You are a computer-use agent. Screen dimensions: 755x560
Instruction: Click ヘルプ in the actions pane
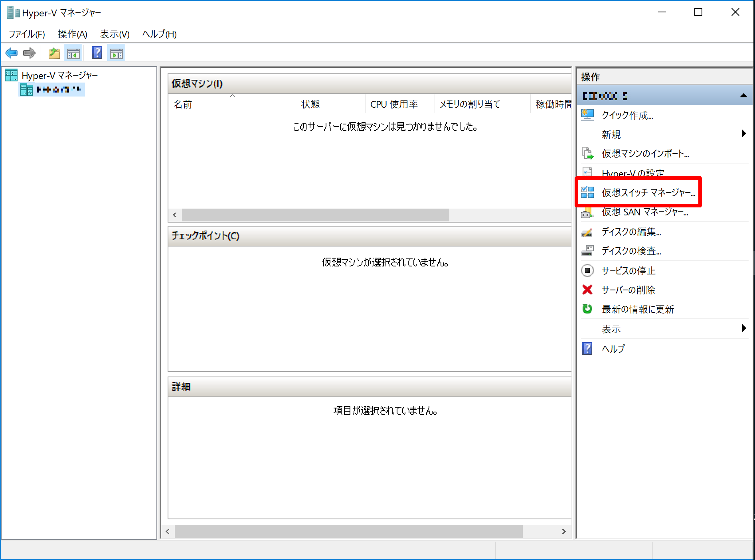pos(613,349)
